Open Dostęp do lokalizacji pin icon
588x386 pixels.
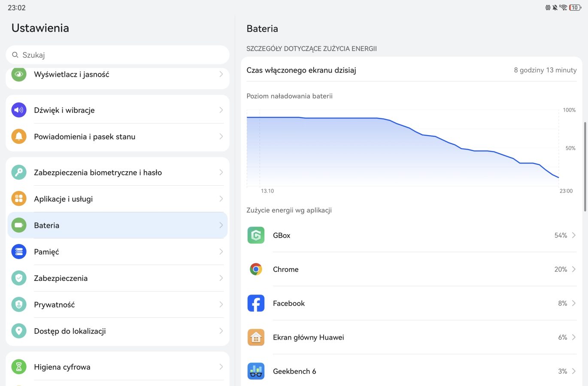19,331
